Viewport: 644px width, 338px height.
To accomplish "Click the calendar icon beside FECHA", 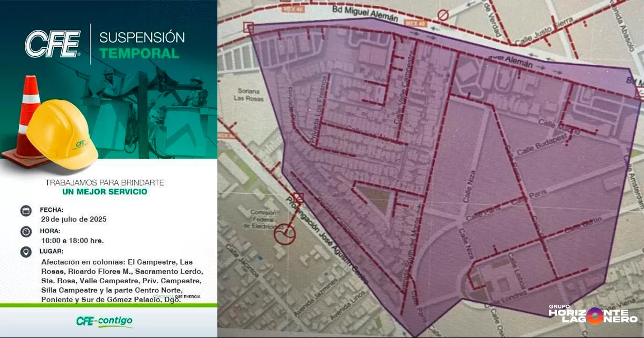I will [26, 211].
